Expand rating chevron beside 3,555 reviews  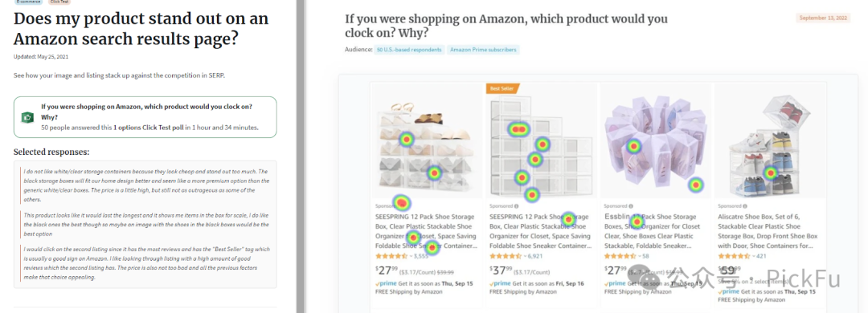point(411,257)
